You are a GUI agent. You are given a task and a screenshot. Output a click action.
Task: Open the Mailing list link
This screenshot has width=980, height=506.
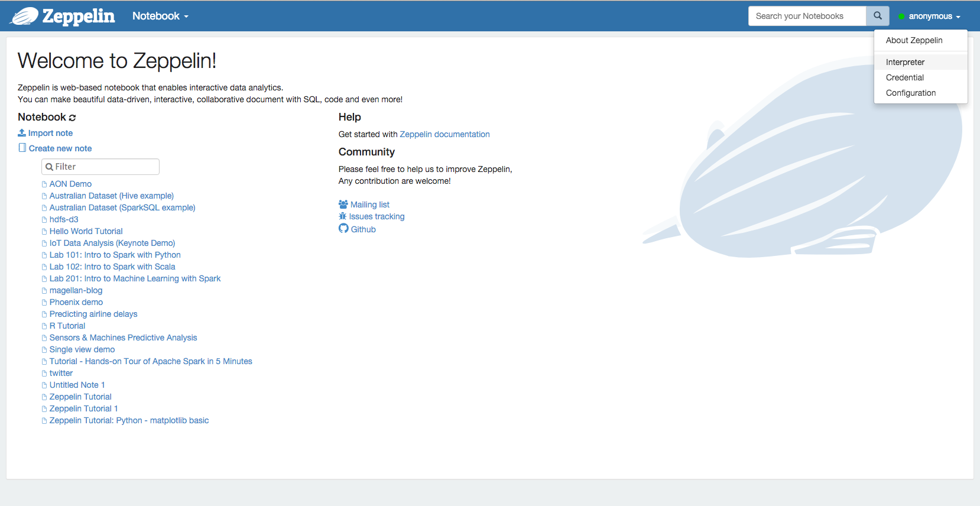[x=370, y=205]
